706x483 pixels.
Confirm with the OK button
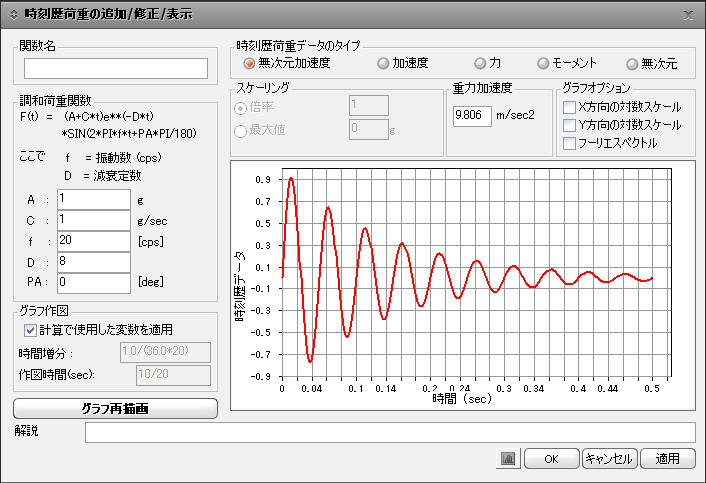(x=552, y=459)
